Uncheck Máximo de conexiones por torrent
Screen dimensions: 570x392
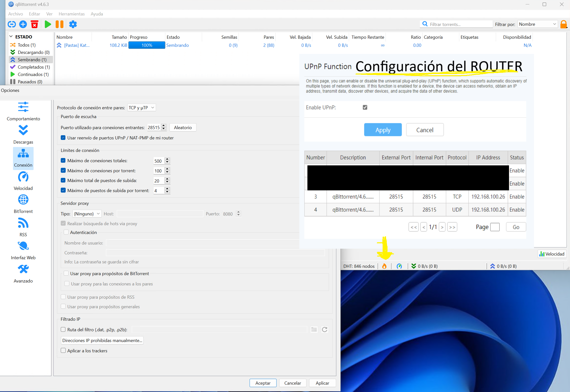click(63, 171)
